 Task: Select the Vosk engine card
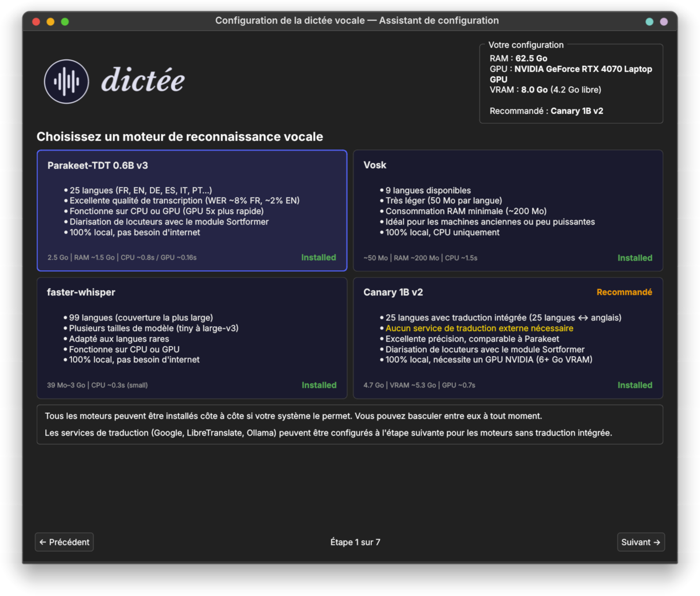[508, 211]
